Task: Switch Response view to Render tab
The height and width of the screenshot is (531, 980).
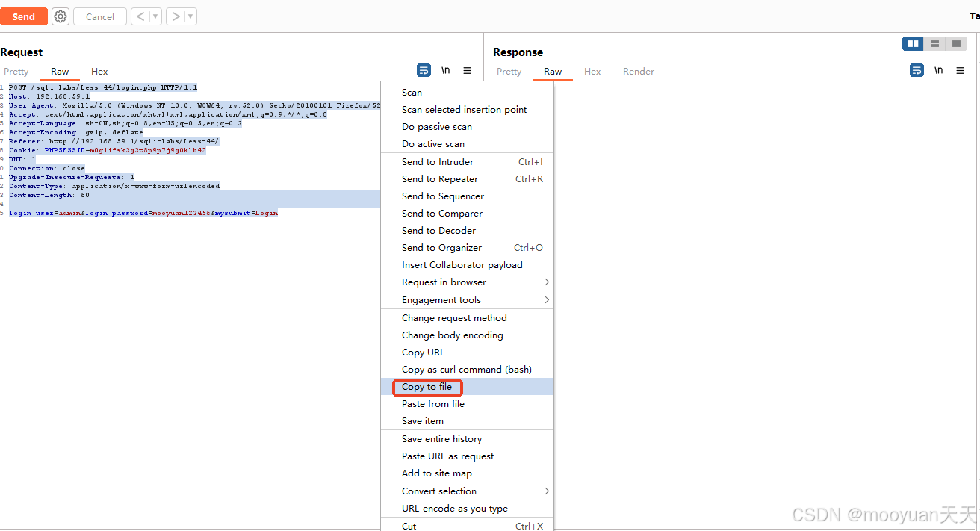Action: pyautogui.click(x=639, y=72)
